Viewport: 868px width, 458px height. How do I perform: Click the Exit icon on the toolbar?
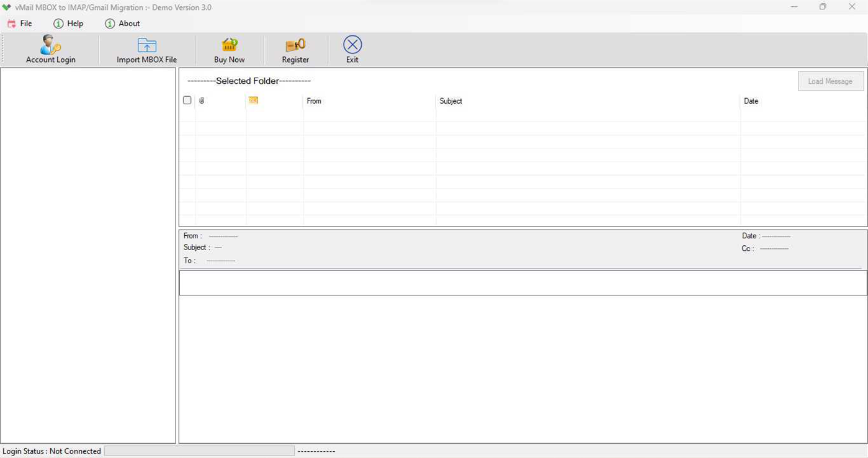pos(352,44)
